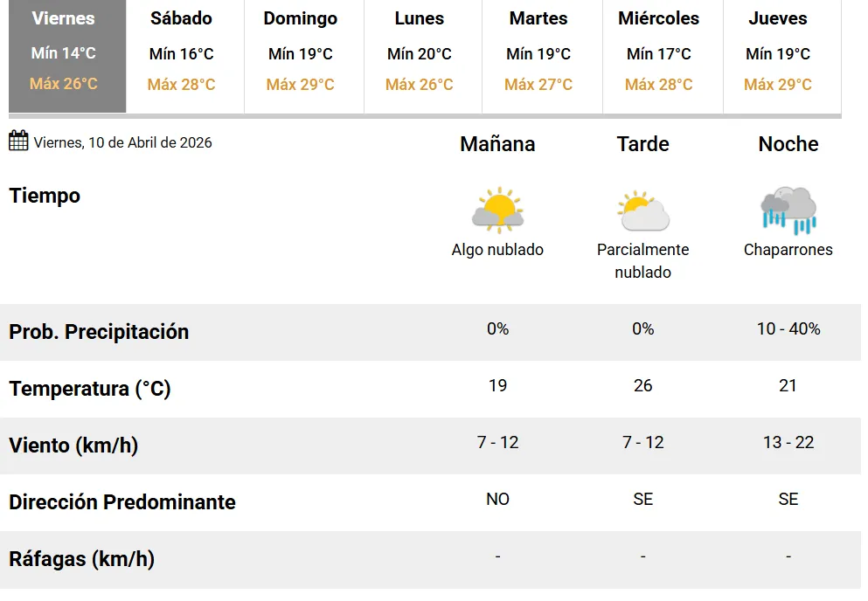Image resolution: width=868 pixels, height=601 pixels.
Task: Click the Mañana column header
Action: coord(497,144)
